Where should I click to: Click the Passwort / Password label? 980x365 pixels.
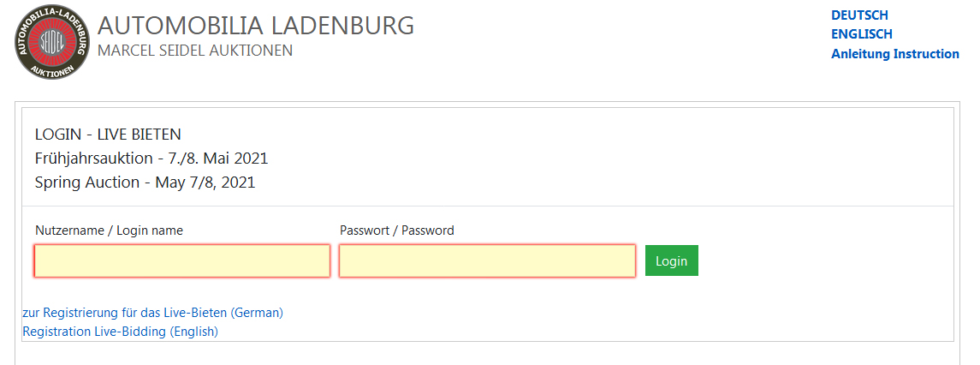397,230
